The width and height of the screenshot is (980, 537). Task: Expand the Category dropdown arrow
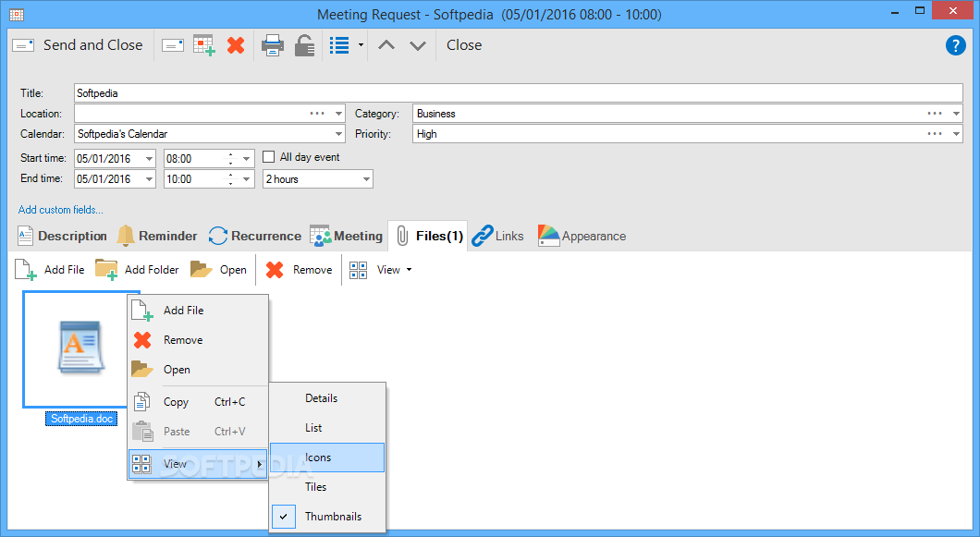956,114
